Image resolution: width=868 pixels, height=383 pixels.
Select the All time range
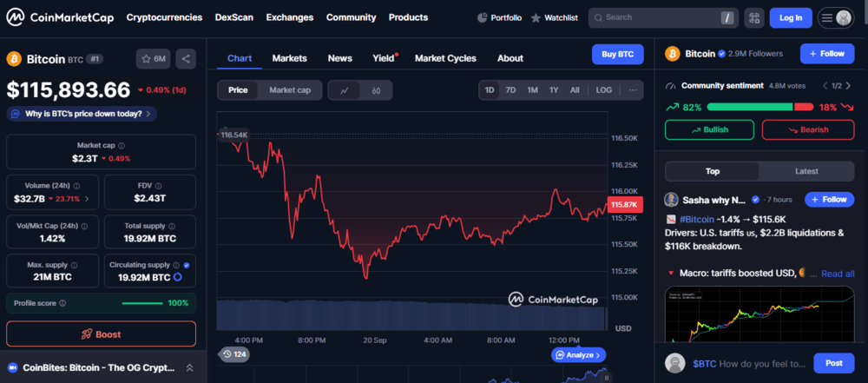(x=575, y=89)
